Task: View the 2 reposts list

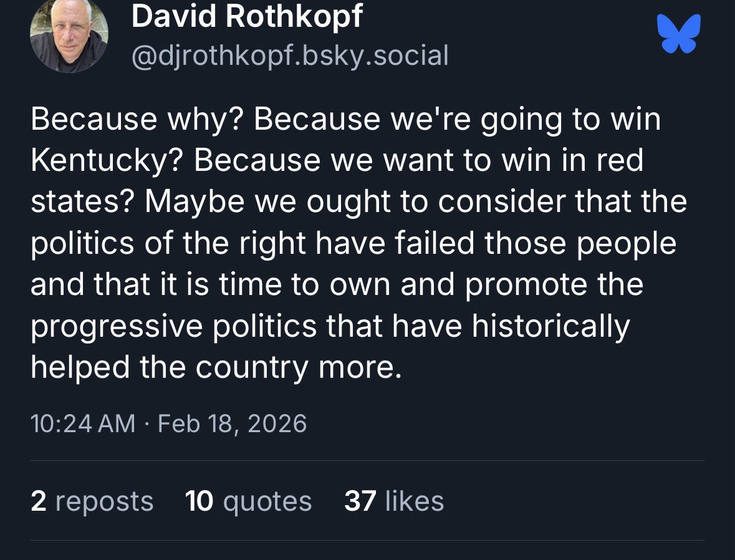Action: coord(92,501)
